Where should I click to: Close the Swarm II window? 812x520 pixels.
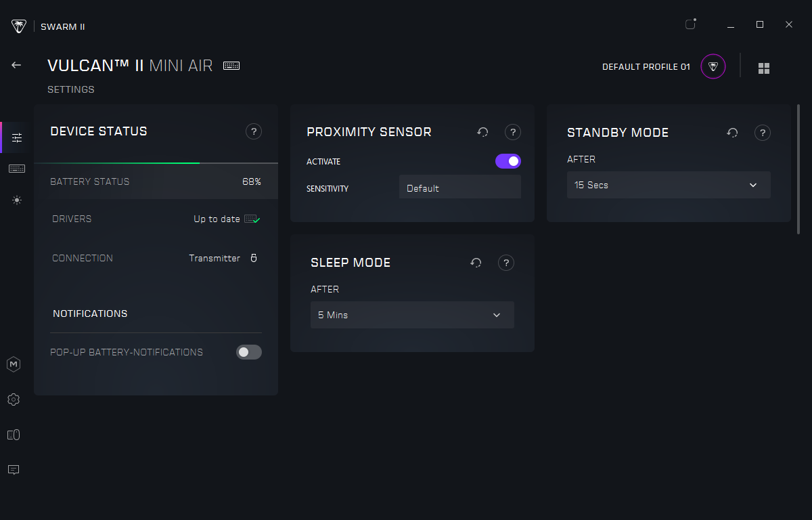pos(789,24)
